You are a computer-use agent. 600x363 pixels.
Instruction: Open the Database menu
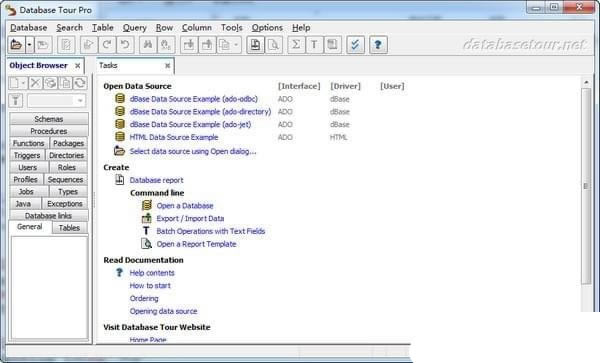tap(29, 28)
